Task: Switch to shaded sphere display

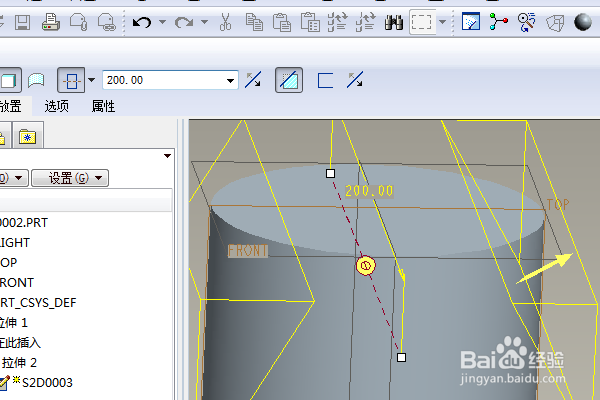Action: (583, 22)
